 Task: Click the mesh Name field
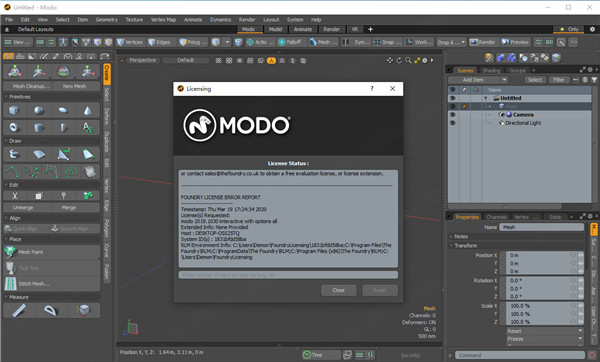(x=542, y=227)
